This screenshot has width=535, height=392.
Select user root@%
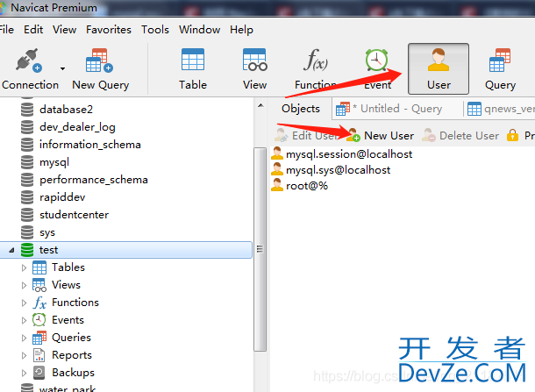coord(307,186)
